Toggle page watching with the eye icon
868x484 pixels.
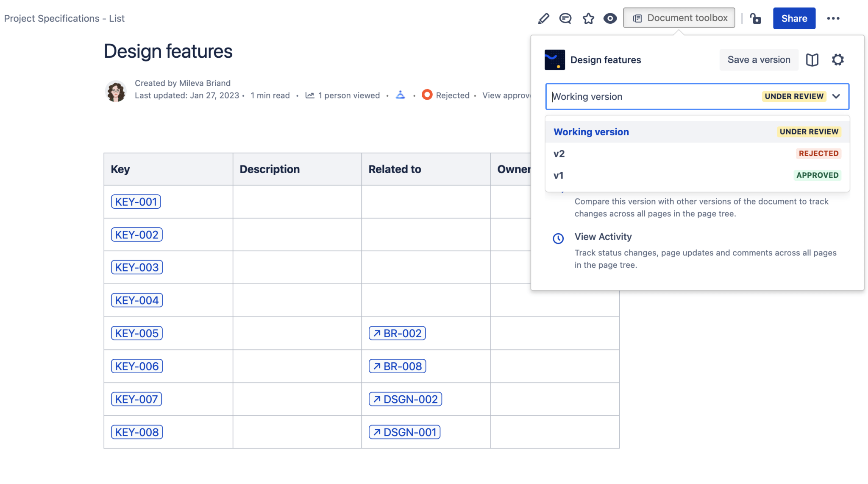tap(610, 18)
